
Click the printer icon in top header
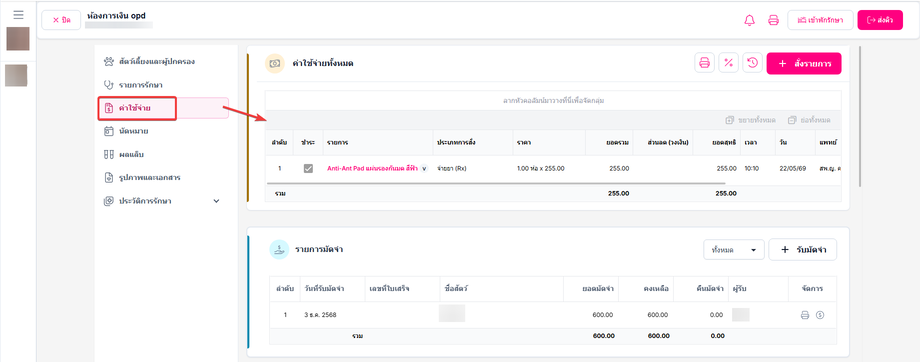coord(773,20)
